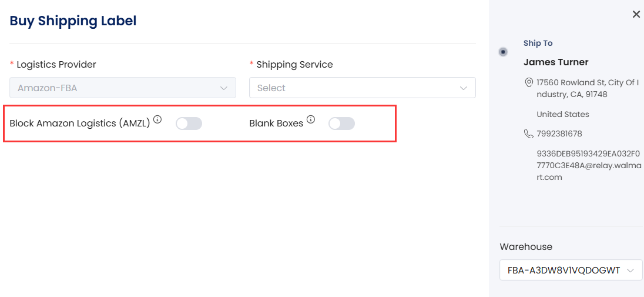The height and width of the screenshot is (297, 644).
Task: Click the Logistics Provider chevron arrow
Action: (x=224, y=88)
